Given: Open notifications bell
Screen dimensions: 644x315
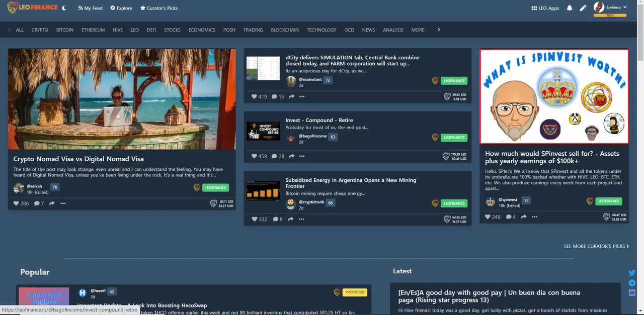Looking at the screenshot, I should (570, 8).
